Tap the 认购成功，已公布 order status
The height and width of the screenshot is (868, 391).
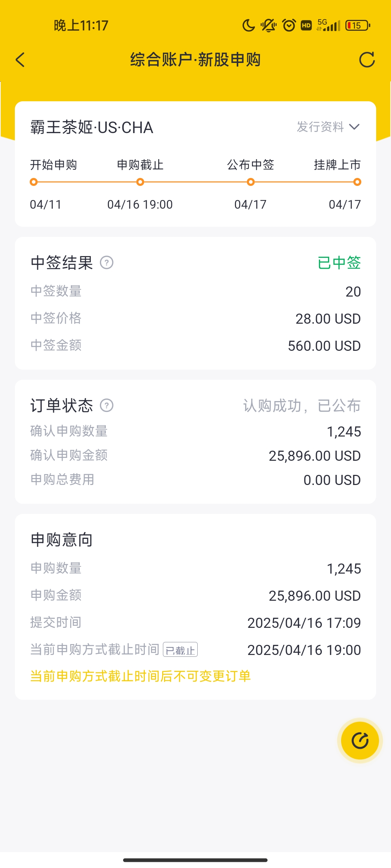point(302,406)
